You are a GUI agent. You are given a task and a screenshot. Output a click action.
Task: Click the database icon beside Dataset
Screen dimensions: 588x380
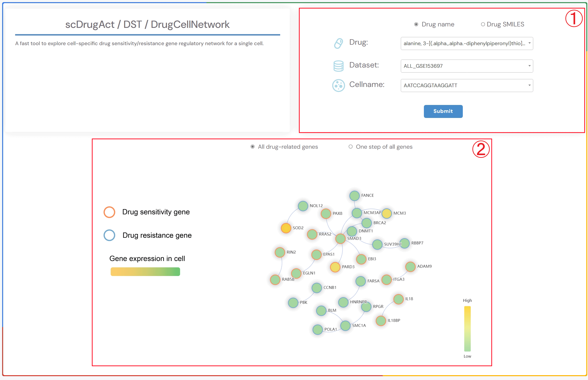tap(338, 66)
